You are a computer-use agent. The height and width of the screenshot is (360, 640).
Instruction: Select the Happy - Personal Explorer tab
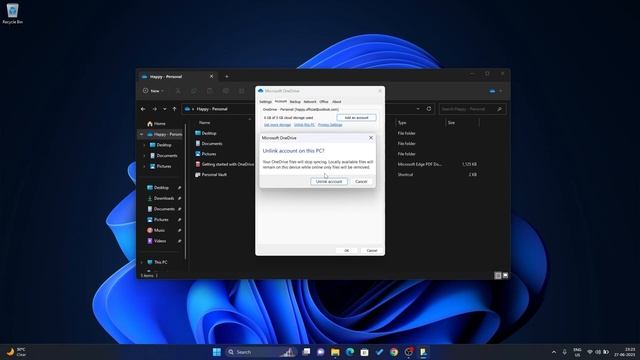pos(177,76)
